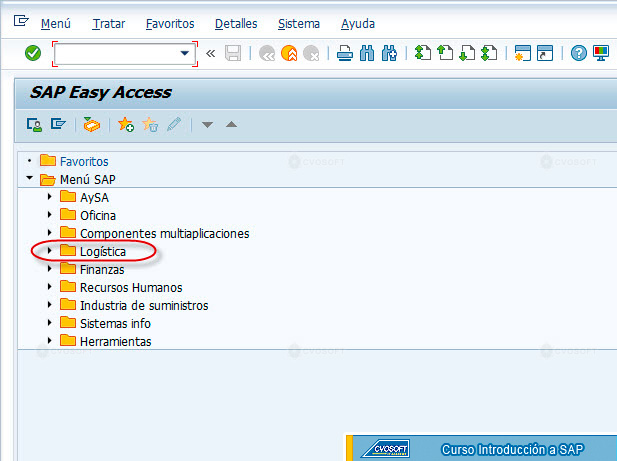Screen dimensions: 617x461
Task: Click the Print icon
Action: click(x=345, y=53)
